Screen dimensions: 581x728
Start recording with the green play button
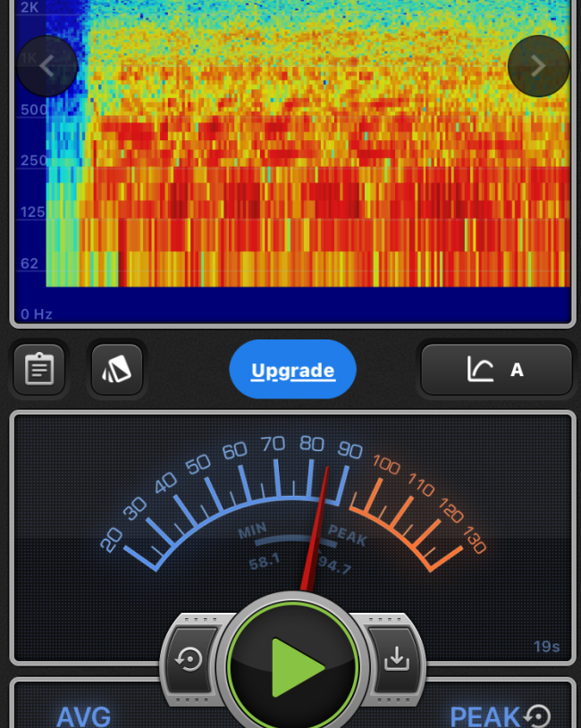[294, 665]
